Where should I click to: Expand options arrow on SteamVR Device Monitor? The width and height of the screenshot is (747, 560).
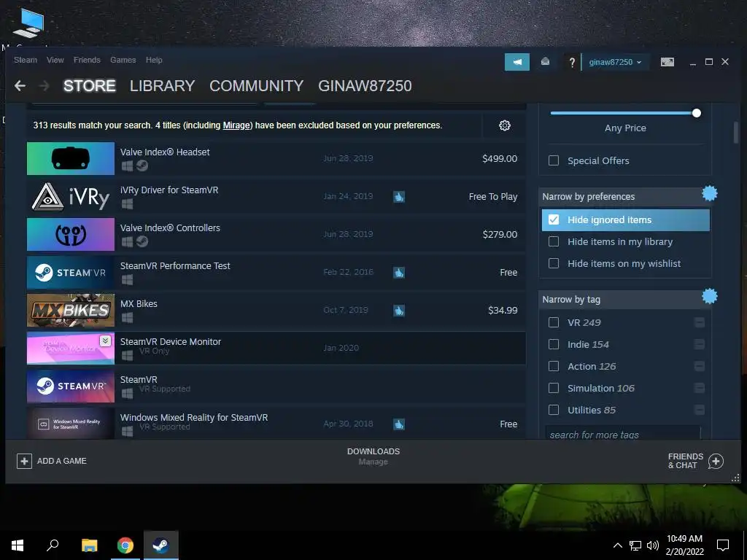coord(105,341)
